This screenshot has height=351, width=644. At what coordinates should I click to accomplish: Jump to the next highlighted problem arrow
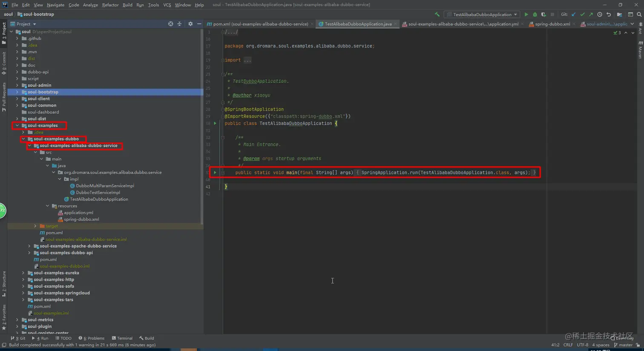633,33
